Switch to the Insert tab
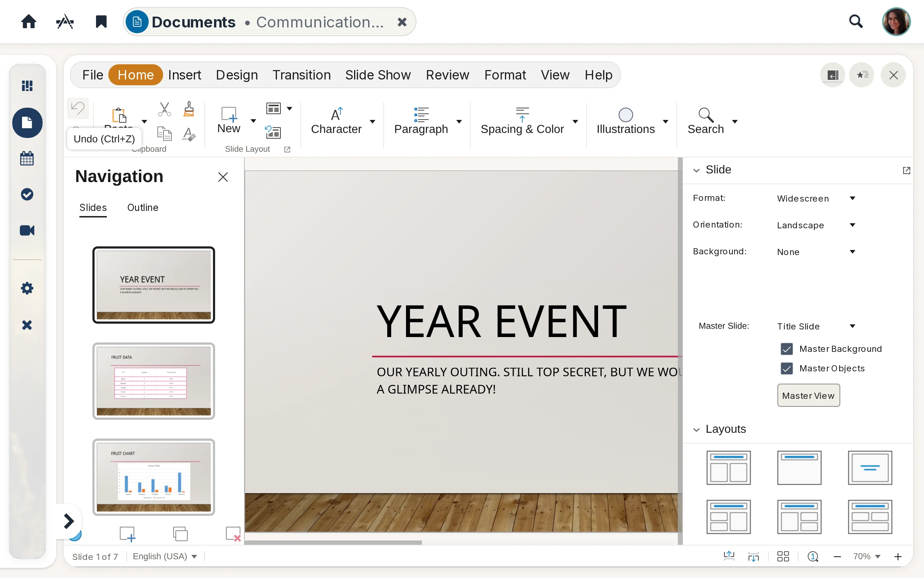 [184, 75]
